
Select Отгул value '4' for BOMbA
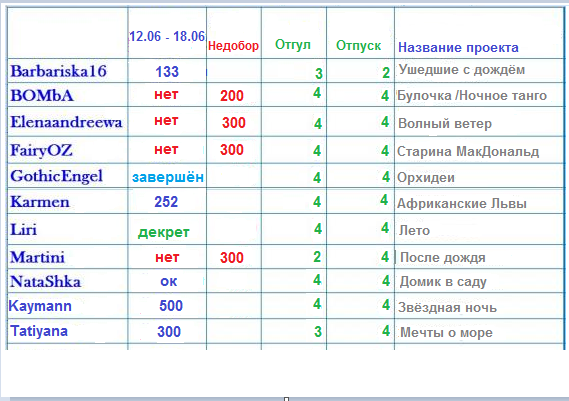317,93
